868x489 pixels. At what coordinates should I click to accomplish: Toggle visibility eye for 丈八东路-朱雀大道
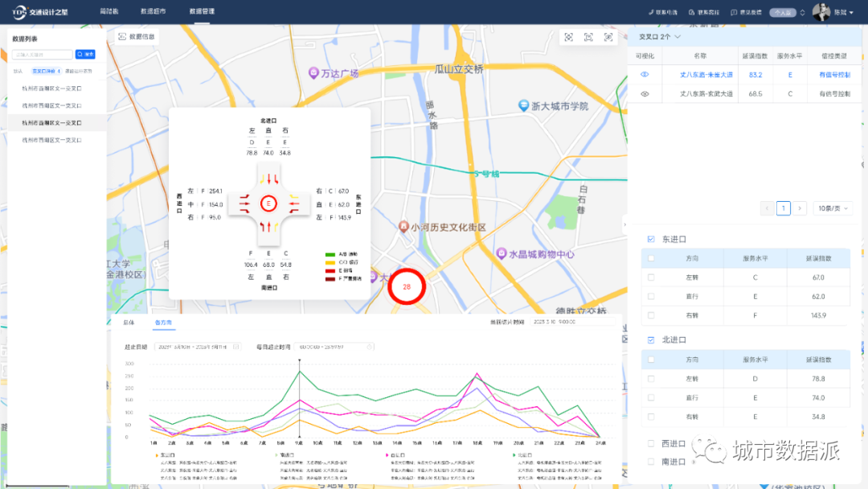[x=645, y=75]
